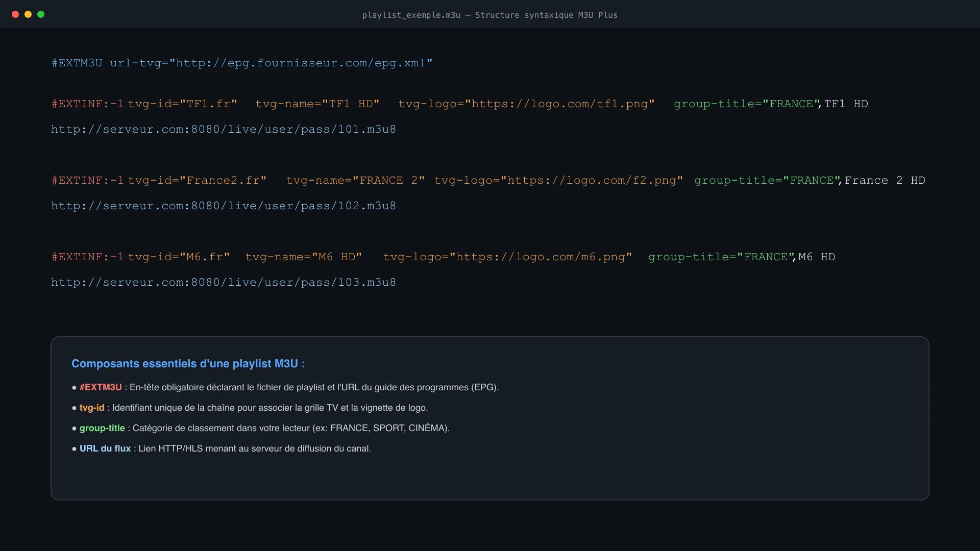The image size is (980, 551).
Task: Click the URL du flux term in the legend
Action: point(105,448)
